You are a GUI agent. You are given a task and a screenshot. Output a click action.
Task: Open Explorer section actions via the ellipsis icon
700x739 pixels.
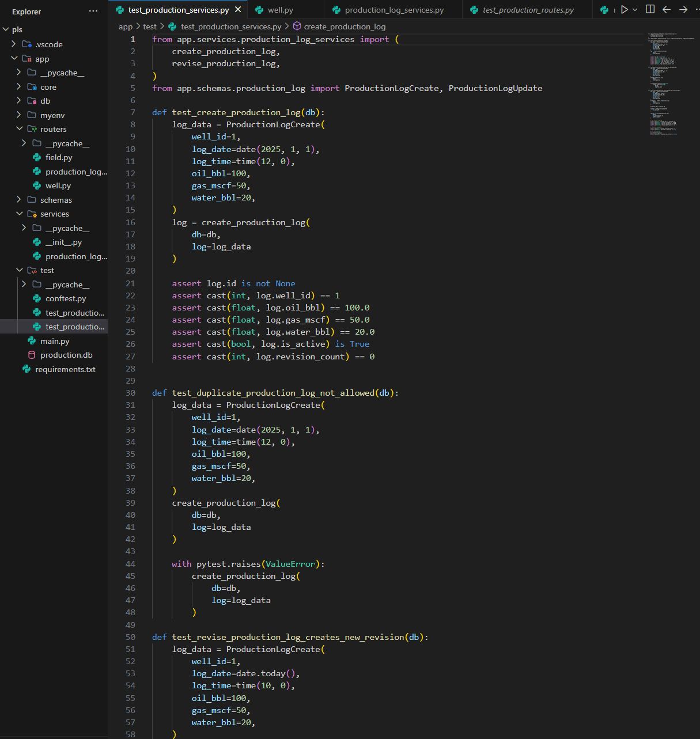pos(93,11)
